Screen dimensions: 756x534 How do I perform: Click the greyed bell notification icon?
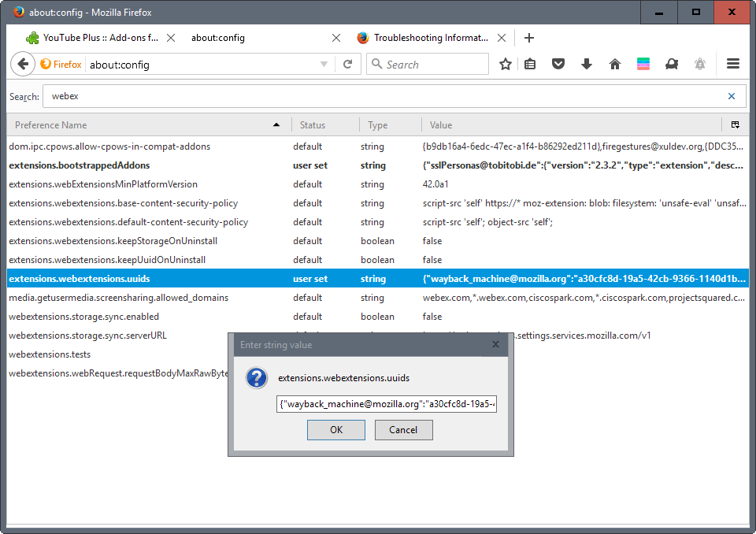(x=700, y=64)
